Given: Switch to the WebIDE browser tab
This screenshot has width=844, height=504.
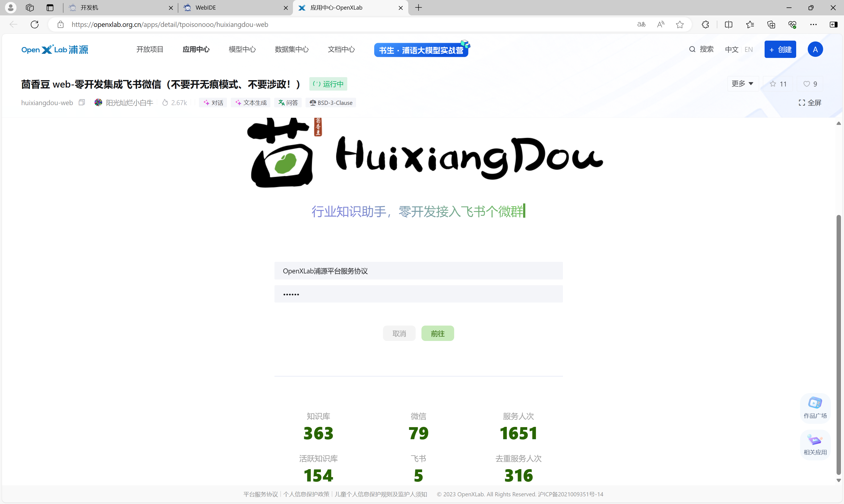Looking at the screenshot, I should 235,7.
